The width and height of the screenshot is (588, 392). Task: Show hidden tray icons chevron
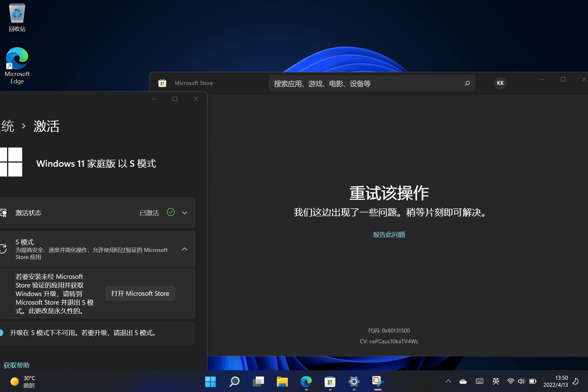[448, 381]
